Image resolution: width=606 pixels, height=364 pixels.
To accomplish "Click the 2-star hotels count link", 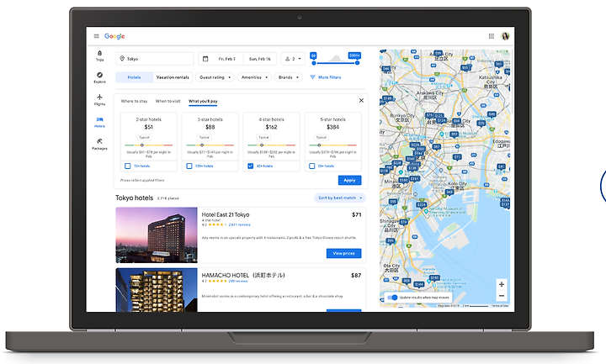I will (142, 166).
